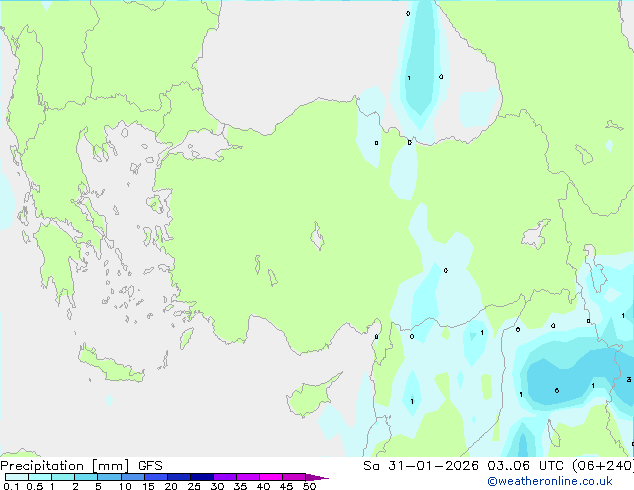Select the 25–30 mm legend swatch
This screenshot has height=490, width=634.
point(201,477)
